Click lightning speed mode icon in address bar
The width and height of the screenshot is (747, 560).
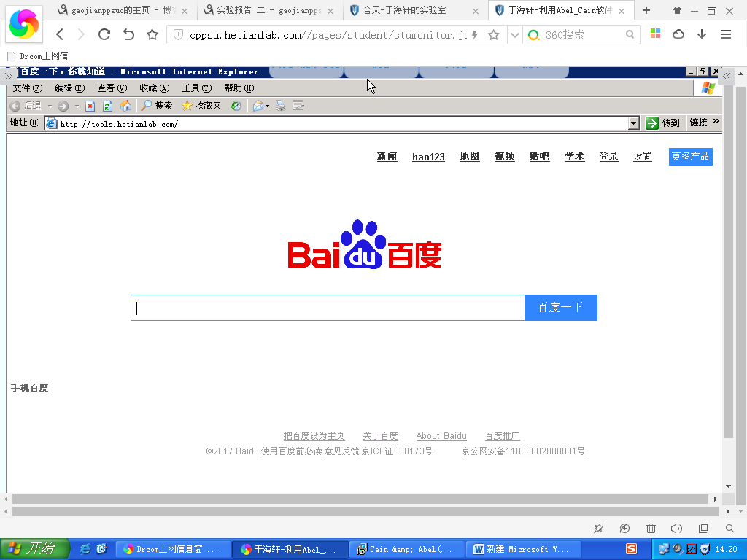[474, 35]
